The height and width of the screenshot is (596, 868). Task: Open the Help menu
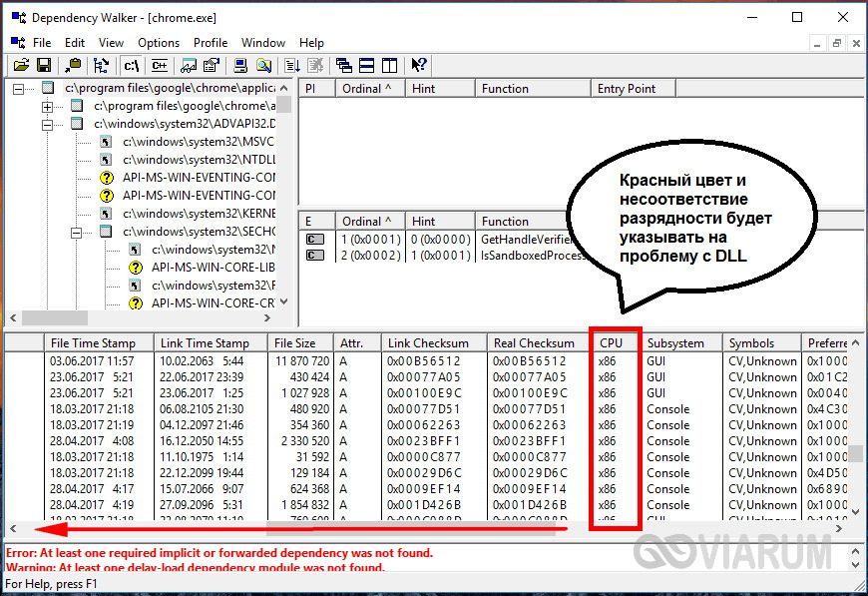(x=311, y=43)
